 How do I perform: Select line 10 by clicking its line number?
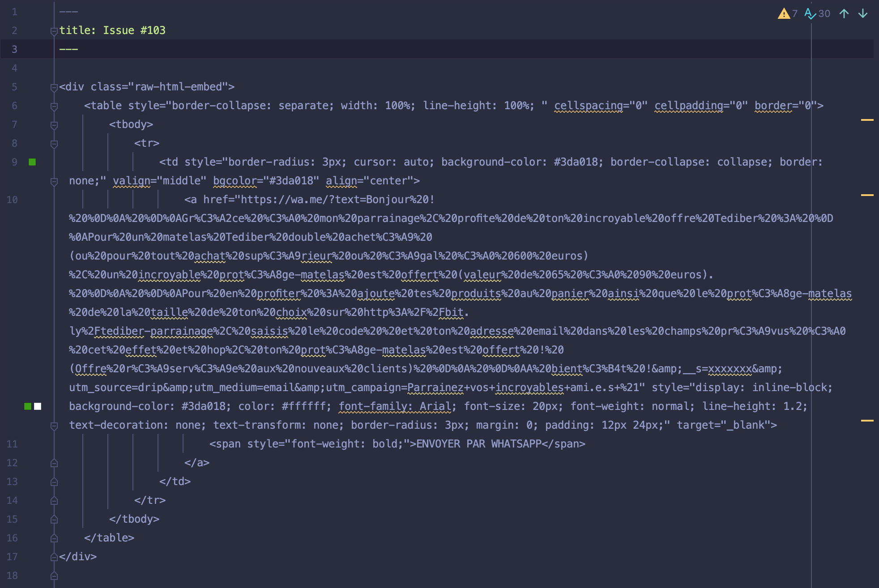13,200
